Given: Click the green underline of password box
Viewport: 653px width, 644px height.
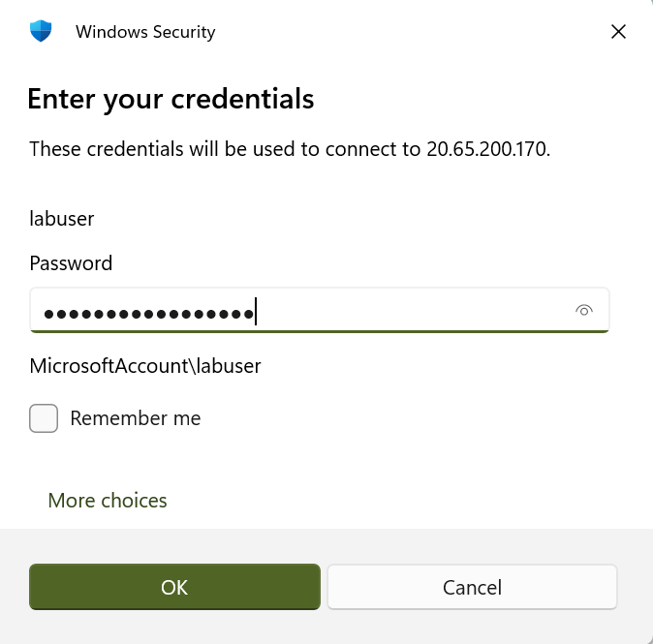Looking at the screenshot, I should (x=320, y=331).
